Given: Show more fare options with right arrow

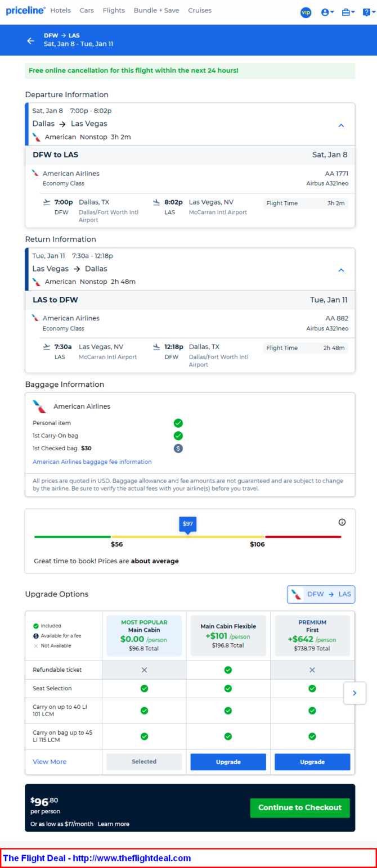Looking at the screenshot, I should coord(354,693).
